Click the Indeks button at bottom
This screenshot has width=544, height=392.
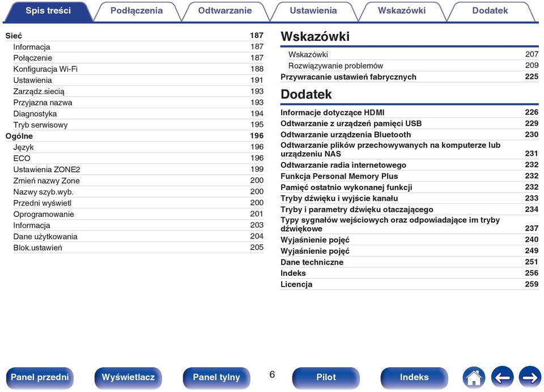coord(414,377)
